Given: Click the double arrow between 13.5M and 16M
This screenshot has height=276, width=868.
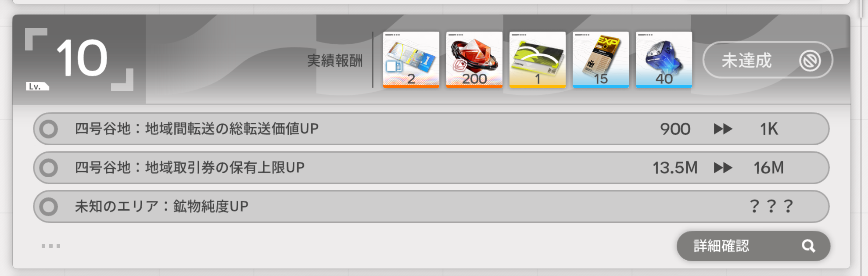Looking at the screenshot, I should 723,168.
